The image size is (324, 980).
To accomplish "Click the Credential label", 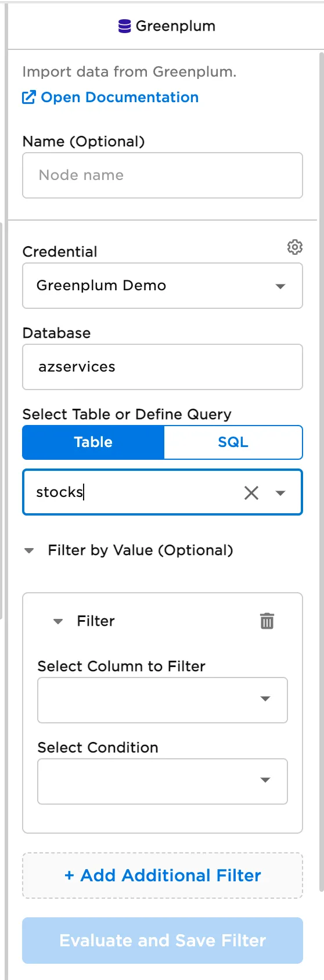I will (60, 252).
